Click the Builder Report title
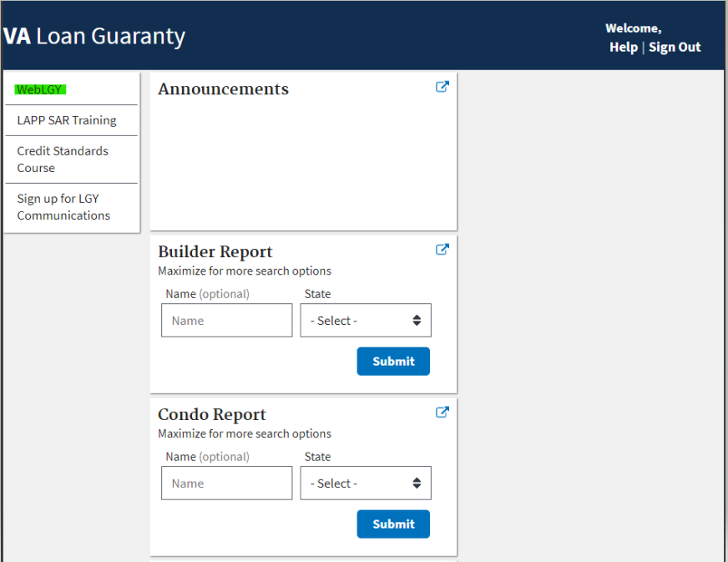 (x=215, y=251)
